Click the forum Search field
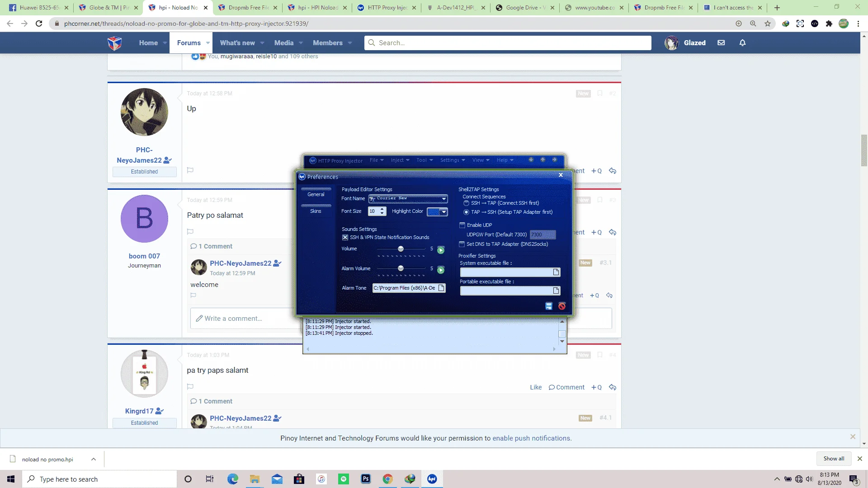Image resolution: width=868 pixels, height=488 pixels. (508, 43)
